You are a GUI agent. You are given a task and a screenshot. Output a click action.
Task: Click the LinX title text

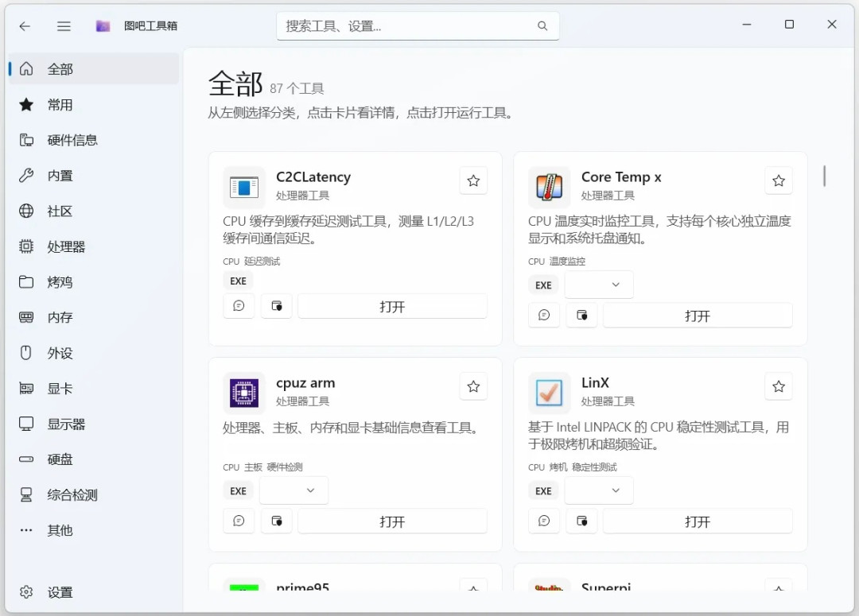(595, 383)
